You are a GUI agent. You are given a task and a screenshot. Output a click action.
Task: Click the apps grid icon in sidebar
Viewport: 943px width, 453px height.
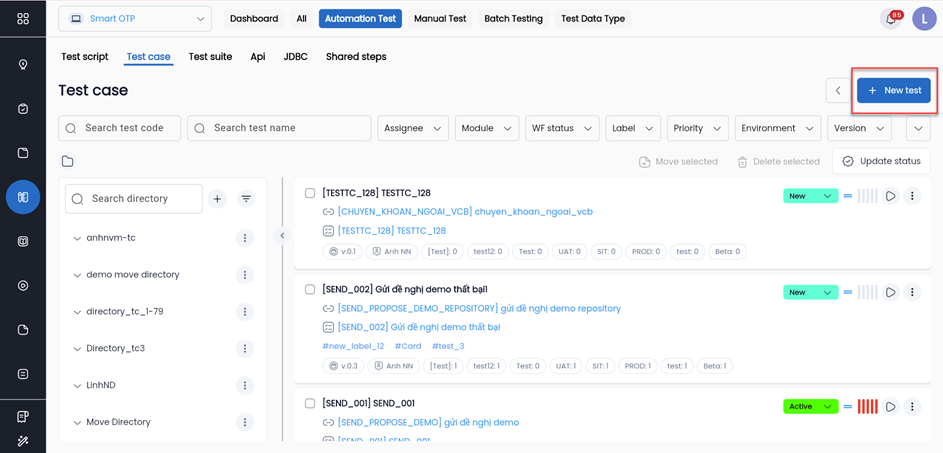click(x=23, y=19)
